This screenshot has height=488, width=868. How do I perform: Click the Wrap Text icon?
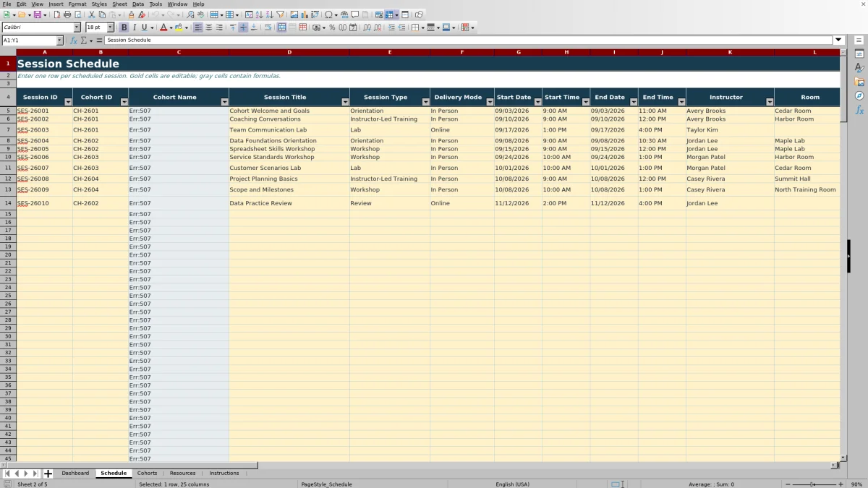[x=268, y=27]
